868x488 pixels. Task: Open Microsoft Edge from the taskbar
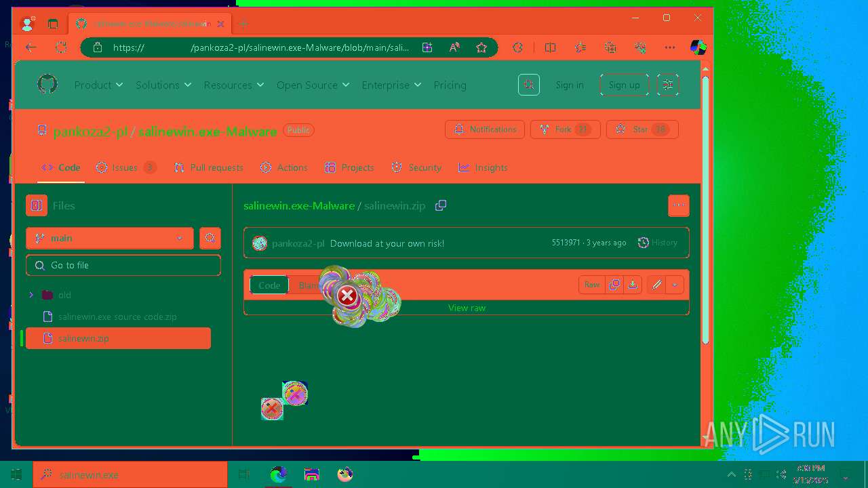[x=279, y=474]
